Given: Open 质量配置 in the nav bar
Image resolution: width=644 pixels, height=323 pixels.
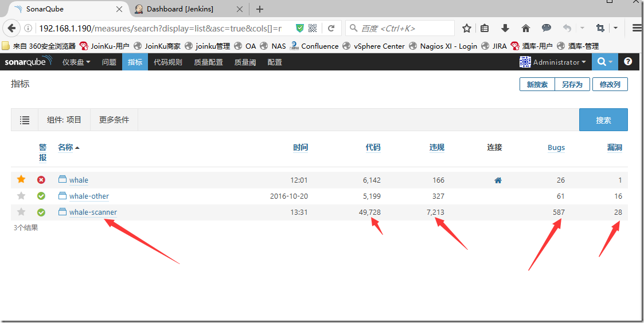Looking at the screenshot, I should [x=208, y=62].
